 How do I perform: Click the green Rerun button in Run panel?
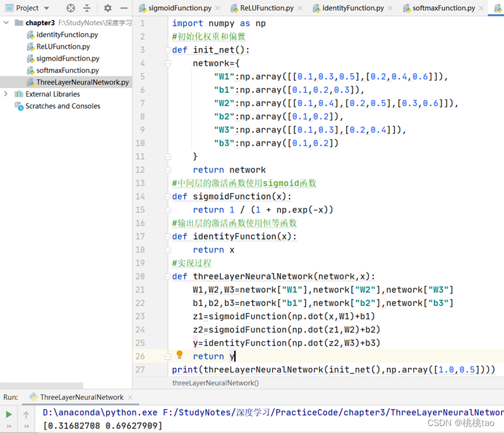pos(9,415)
